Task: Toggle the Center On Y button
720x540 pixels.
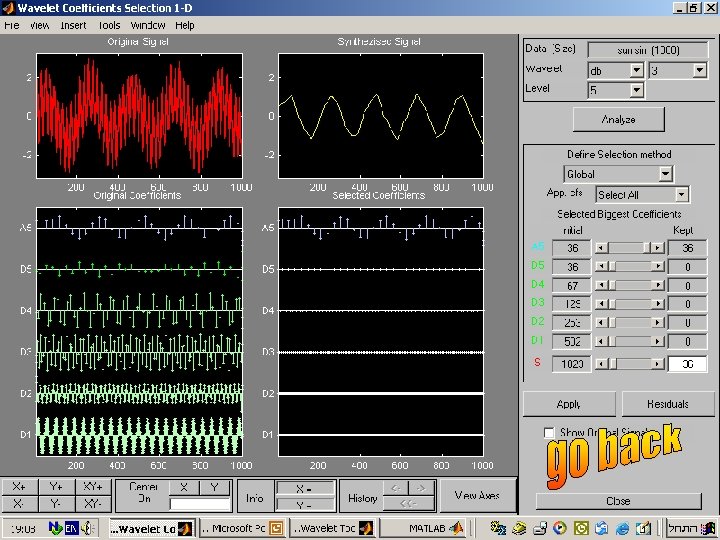Action: click(x=214, y=488)
